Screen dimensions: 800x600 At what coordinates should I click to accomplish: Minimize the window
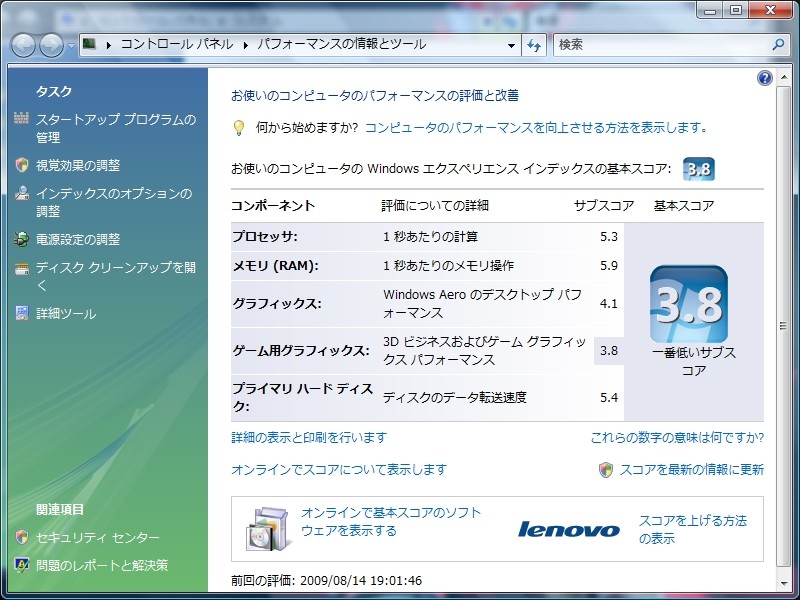click(710, 10)
